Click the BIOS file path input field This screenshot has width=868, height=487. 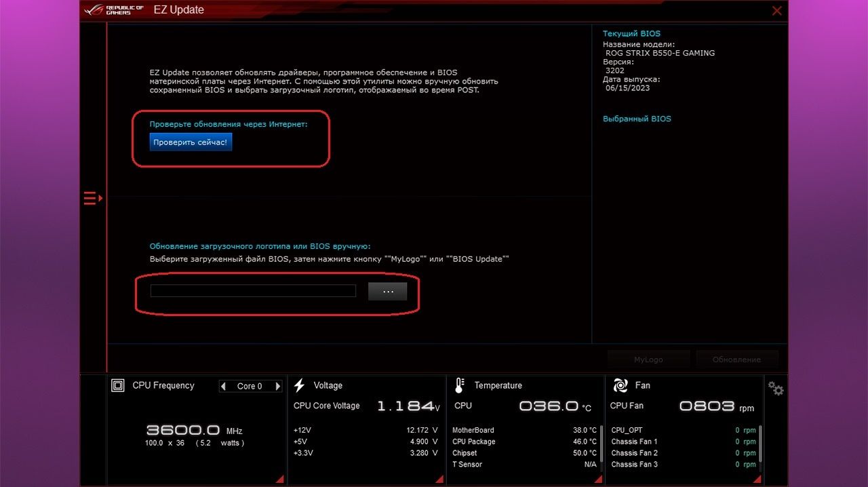(253, 291)
